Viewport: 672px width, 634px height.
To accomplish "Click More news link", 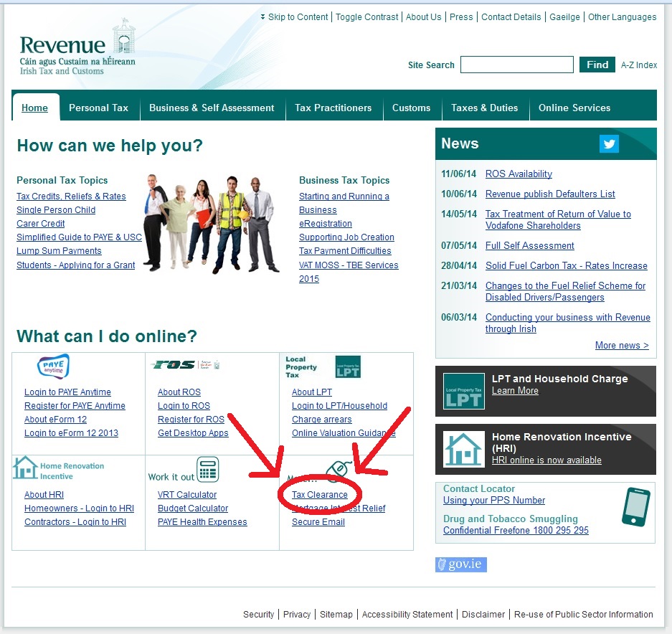I will pos(622,346).
